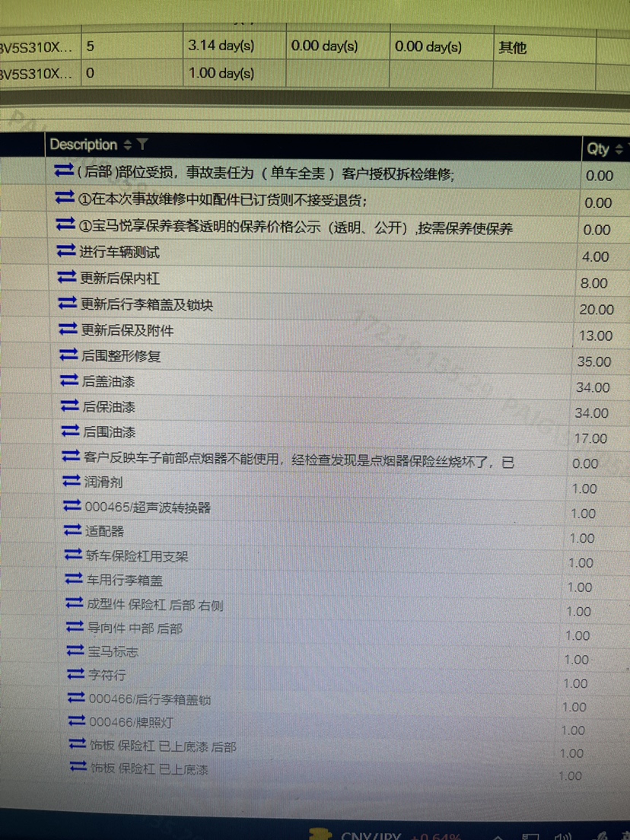Select row text 后保油漆
The image size is (630, 840).
tap(109, 406)
